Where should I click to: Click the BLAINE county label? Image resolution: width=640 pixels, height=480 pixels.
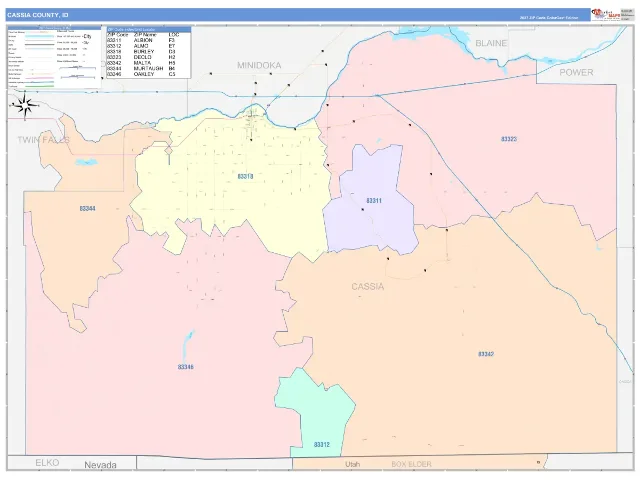(491, 43)
